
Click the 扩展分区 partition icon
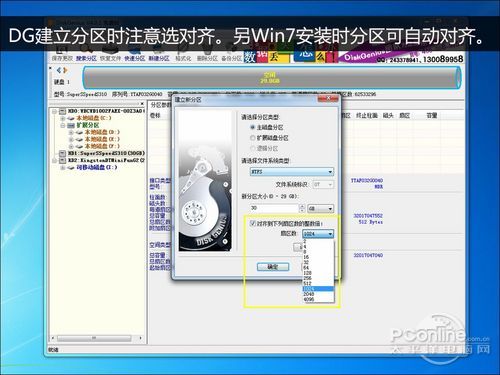click(71, 125)
